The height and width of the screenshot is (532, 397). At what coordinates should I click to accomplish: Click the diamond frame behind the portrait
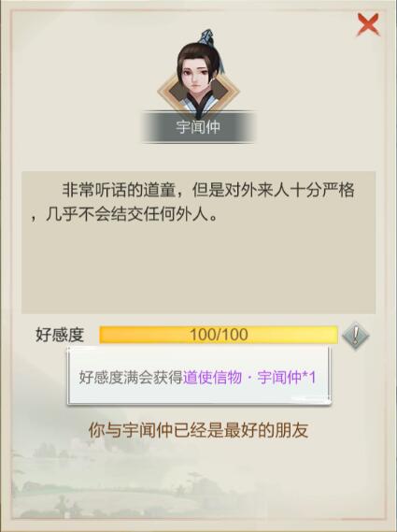[x=199, y=92]
